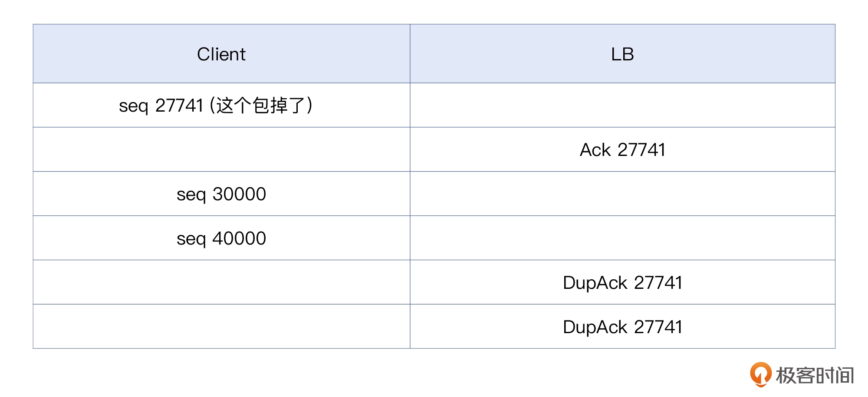868x397 pixels.
Task: Click the 极客时间 watermark text
Action: pos(815,375)
